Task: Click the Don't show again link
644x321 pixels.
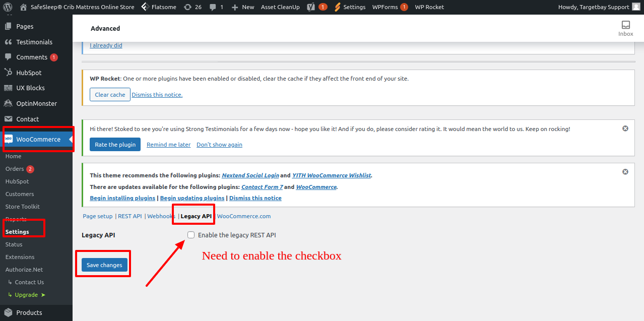Action: [219, 145]
